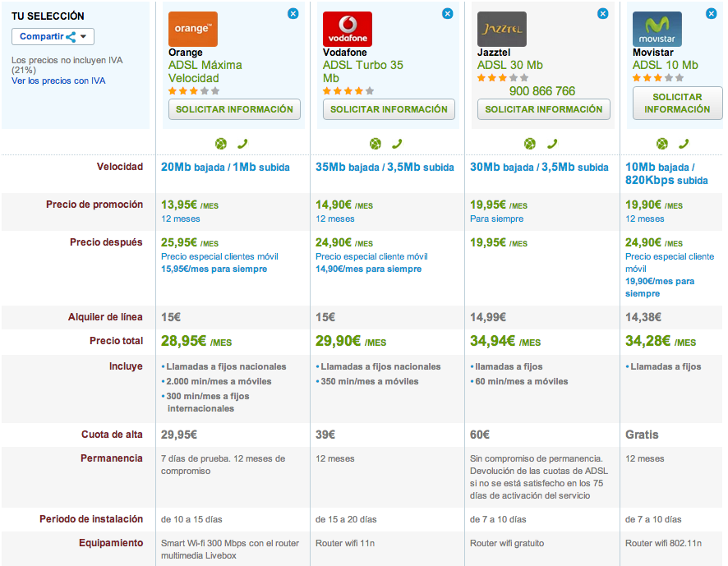This screenshot has width=728, height=566.
Task: Click Jazztel total price 34,94€
Action: [505, 341]
